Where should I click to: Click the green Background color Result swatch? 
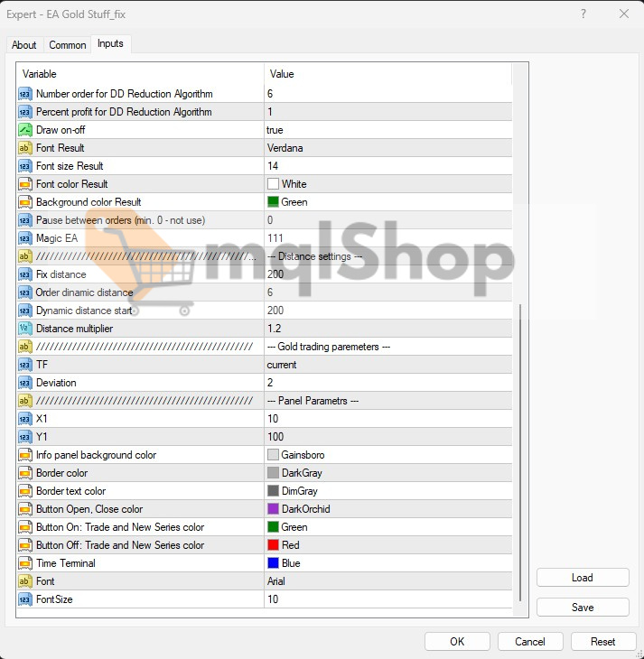pyautogui.click(x=273, y=202)
